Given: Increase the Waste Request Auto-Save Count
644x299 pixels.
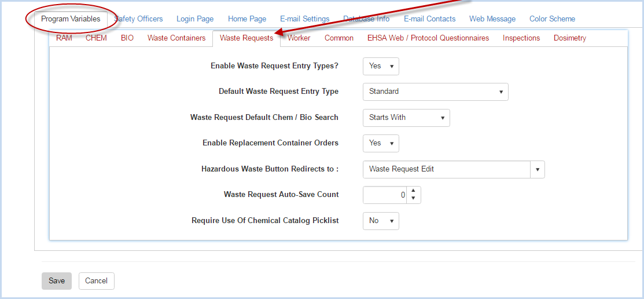Looking at the screenshot, I should [x=413, y=191].
